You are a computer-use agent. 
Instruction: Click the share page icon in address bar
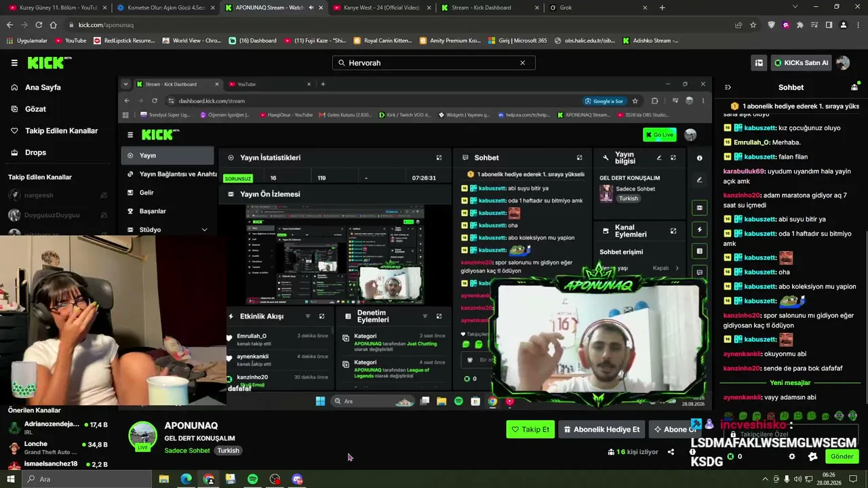point(738,25)
